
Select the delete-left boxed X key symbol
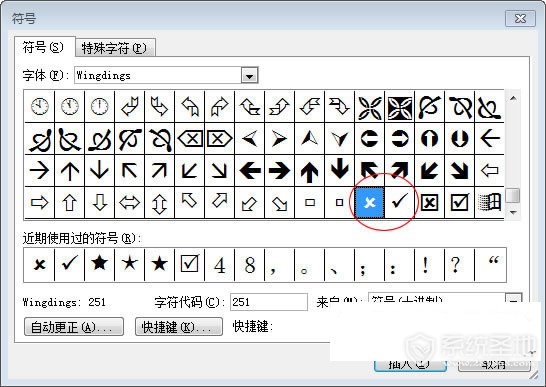click(x=190, y=139)
